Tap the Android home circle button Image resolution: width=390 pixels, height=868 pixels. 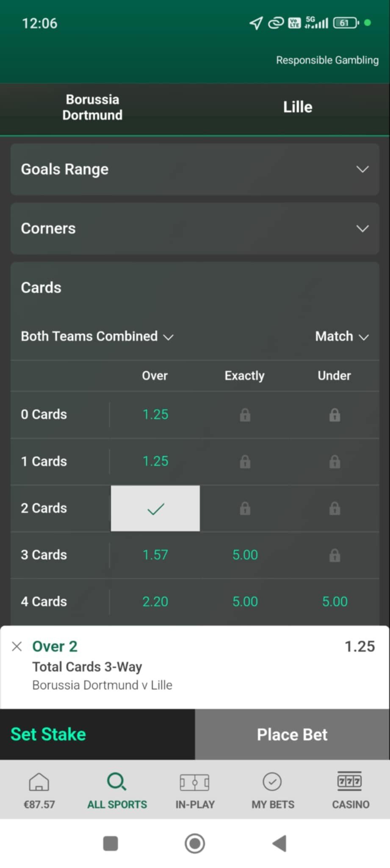pyautogui.click(x=195, y=843)
